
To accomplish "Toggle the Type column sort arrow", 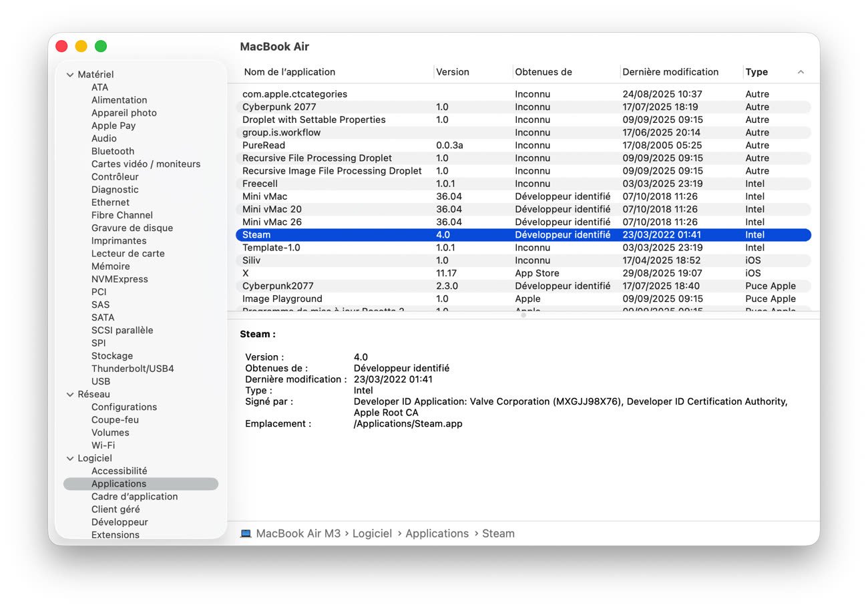I will [x=801, y=72].
